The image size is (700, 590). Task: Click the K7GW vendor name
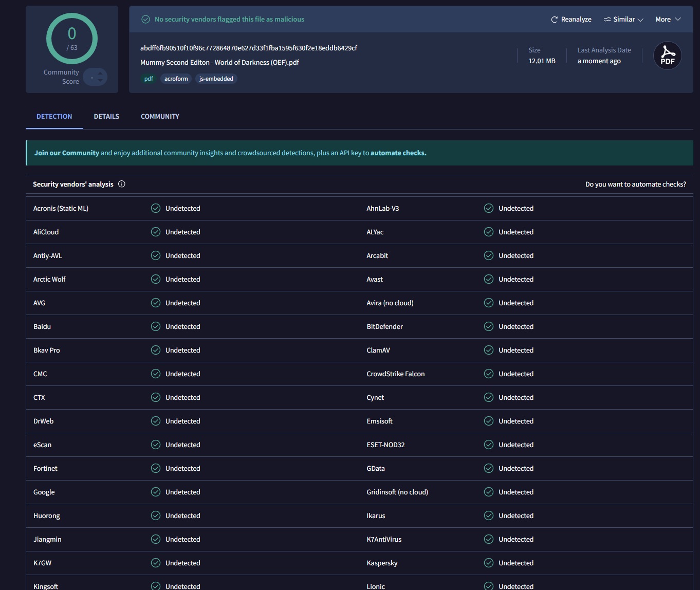click(x=42, y=563)
